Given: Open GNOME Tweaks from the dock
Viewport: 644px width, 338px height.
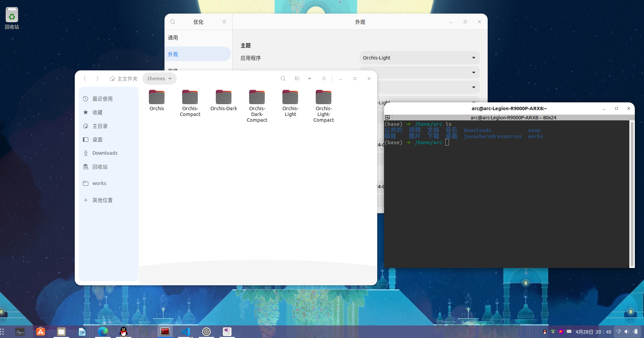Looking at the screenshot, I should tap(227, 332).
